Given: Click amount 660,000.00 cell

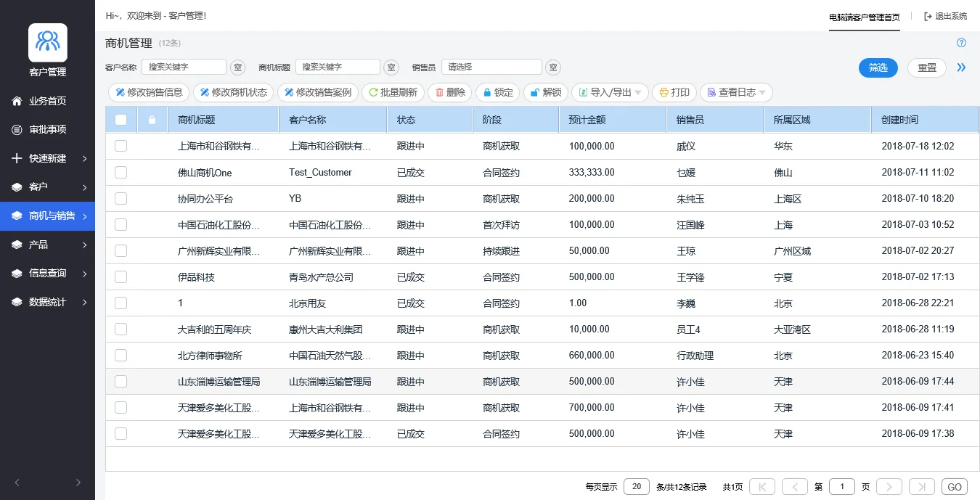Looking at the screenshot, I should (x=592, y=355).
